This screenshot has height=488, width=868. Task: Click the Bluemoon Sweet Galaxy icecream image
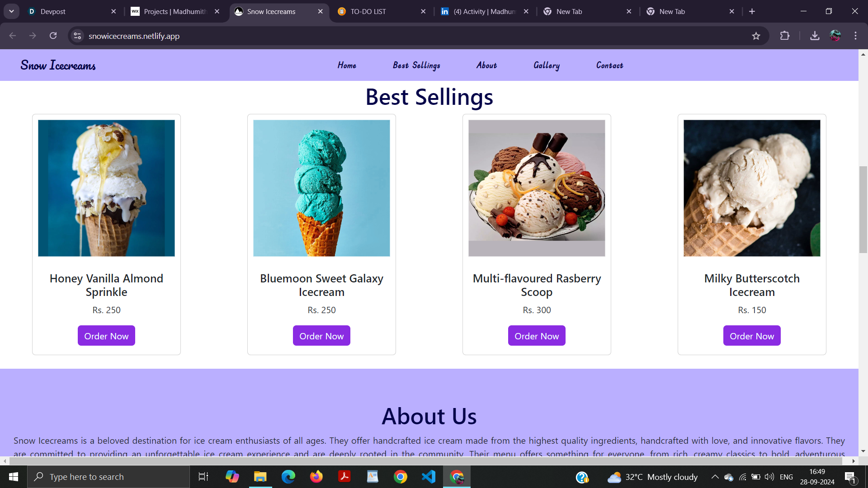pos(321,188)
